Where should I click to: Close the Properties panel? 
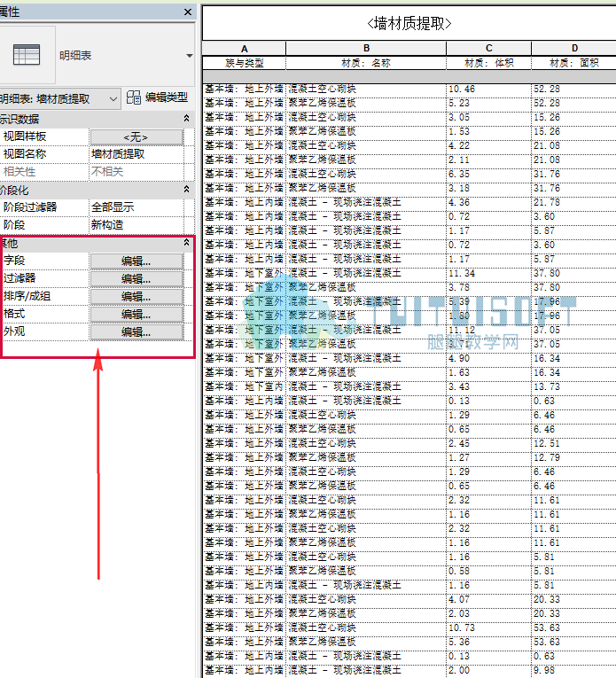[188, 12]
